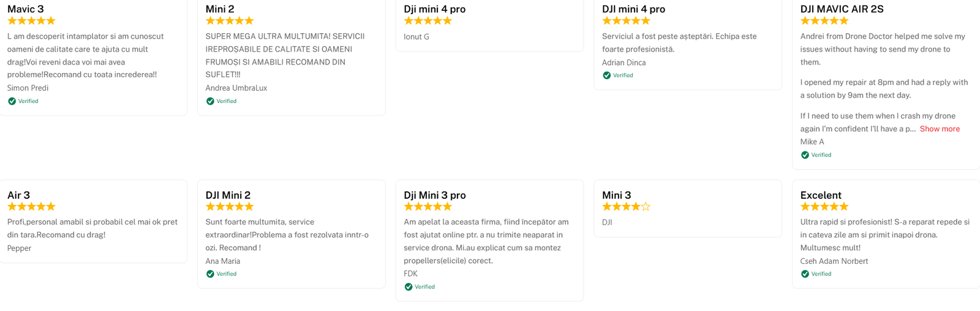
Task: Click the Dji Mini 3 pro review title
Action: pos(434,195)
